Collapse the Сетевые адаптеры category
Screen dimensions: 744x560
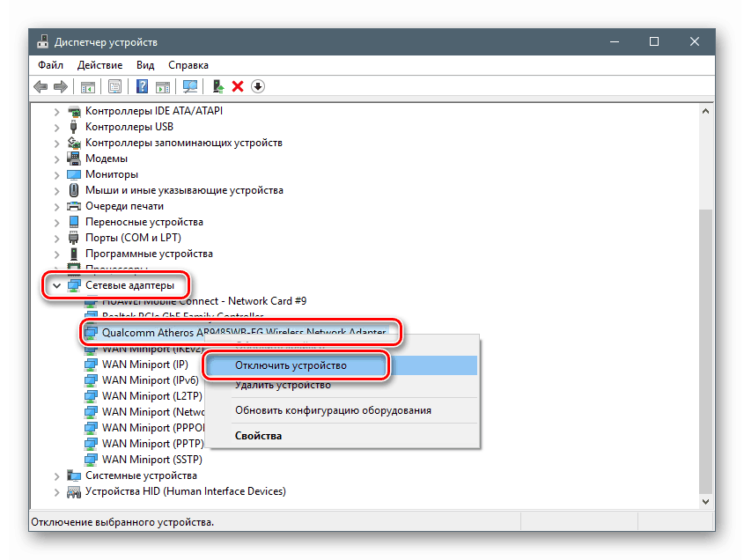[56, 285]
